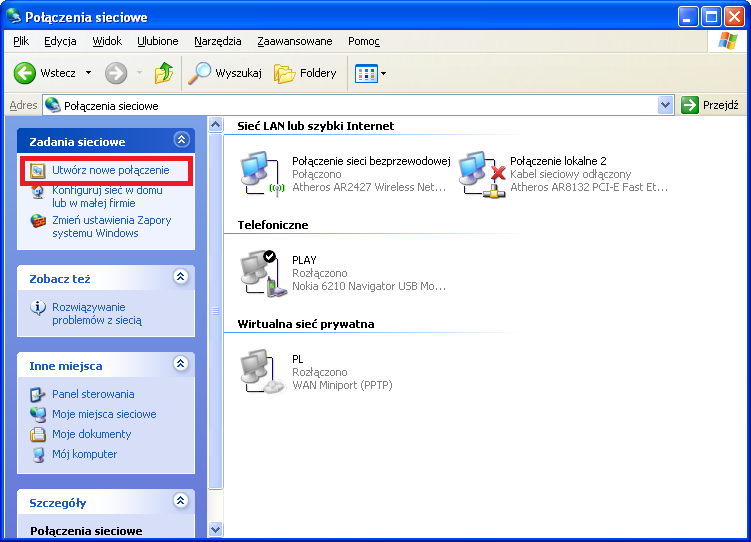Viewport: 751px width, 542px height.
Task: Click the Mój komputer icon
Action: (38, 454)
